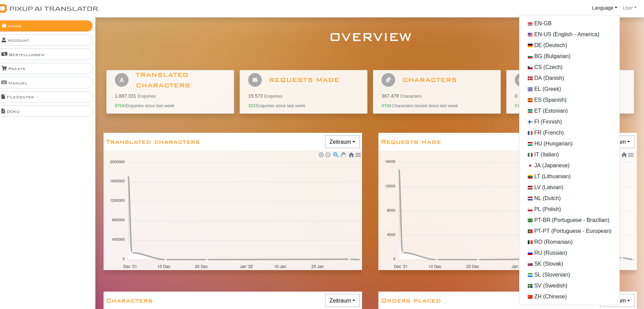Viewport: 644px width, 309px height.
Task: Click zoom out icon on Translated Characters chart
Action: click(328, 155)
